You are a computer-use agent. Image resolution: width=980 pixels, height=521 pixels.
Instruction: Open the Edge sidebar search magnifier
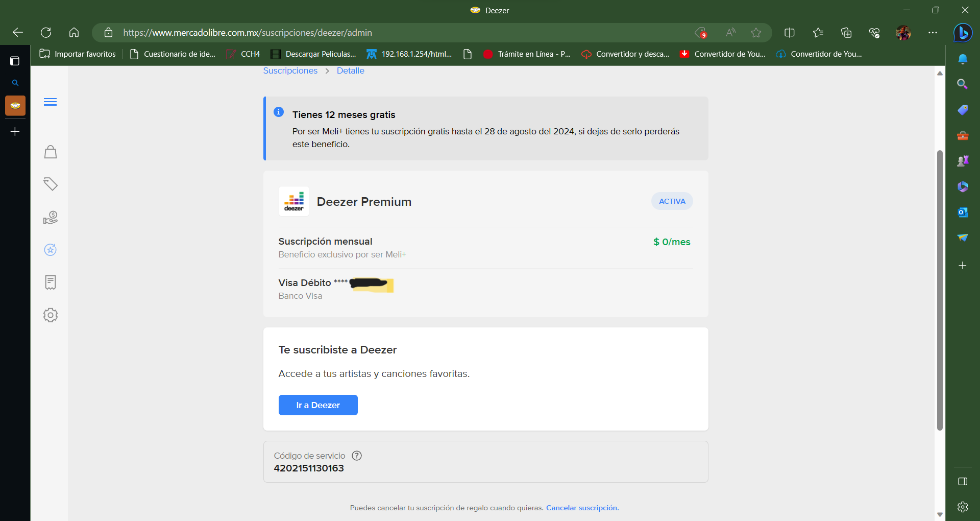click(963, 84)
